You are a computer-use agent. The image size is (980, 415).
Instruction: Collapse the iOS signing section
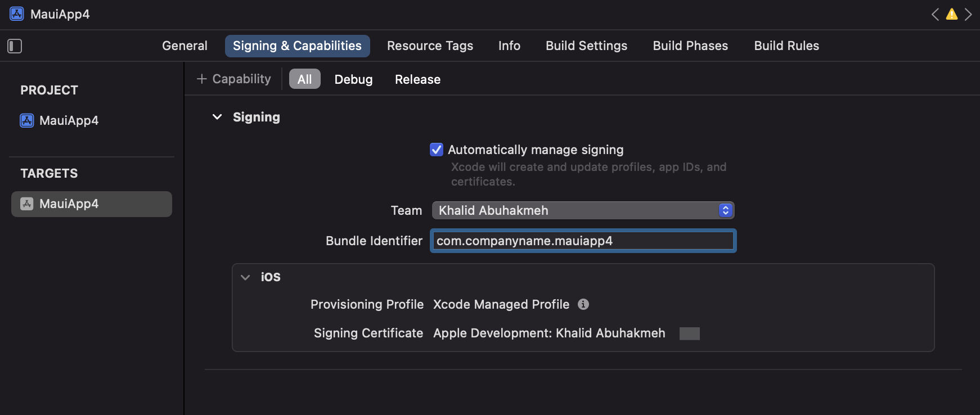click(245, 277)
